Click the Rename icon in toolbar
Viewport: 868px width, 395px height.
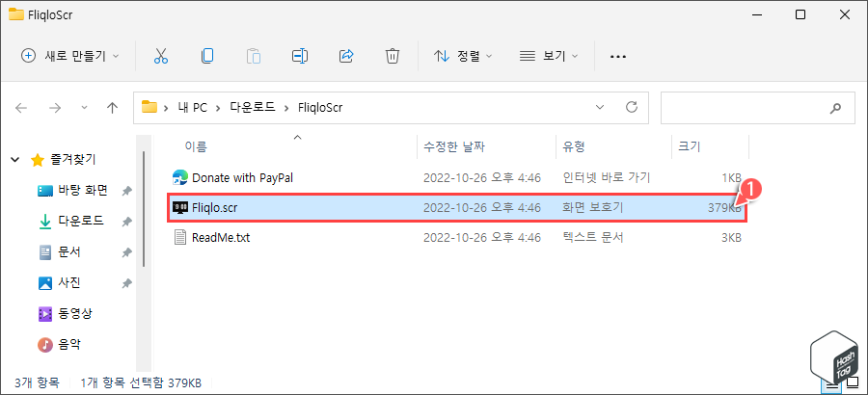(x=300, y=56)
